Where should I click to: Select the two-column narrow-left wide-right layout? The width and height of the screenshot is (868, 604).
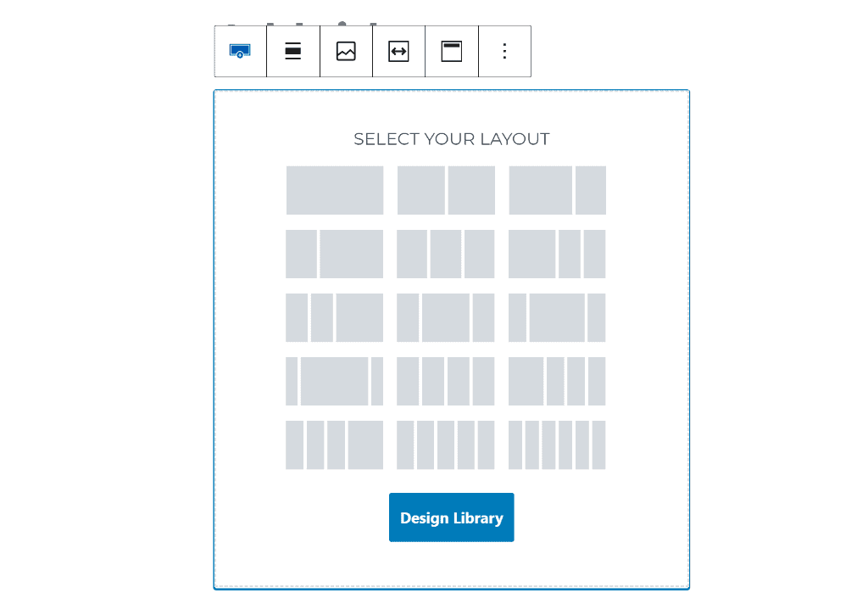[x=335, y=254]
